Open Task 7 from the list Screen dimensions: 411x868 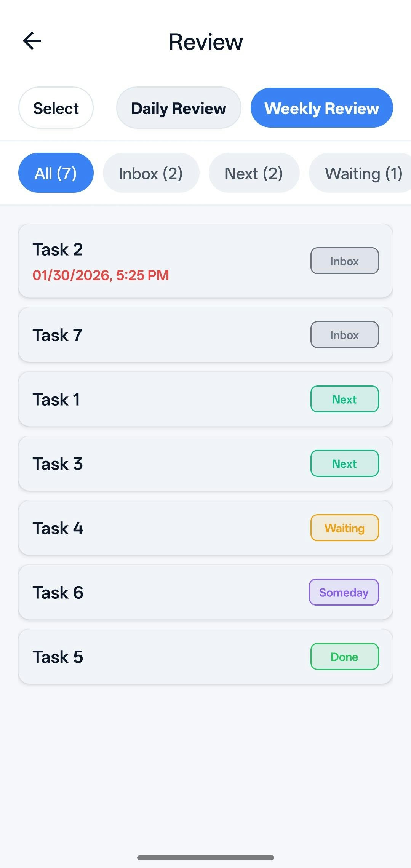pyautogui.click(x=152, y=334)
